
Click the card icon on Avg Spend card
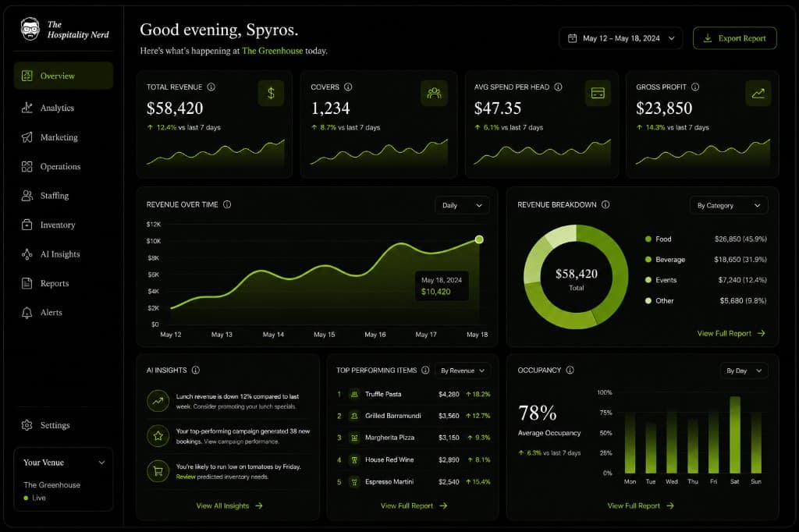598,94
